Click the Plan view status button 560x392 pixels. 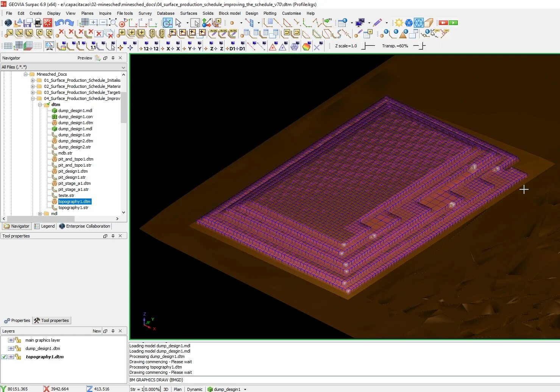coord(178,389)
